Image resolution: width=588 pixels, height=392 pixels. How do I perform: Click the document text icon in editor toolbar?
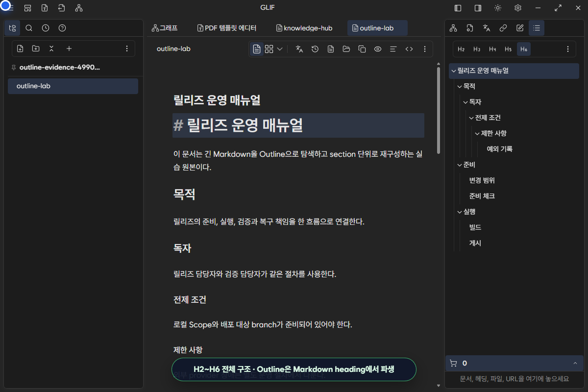coord(331,49)
